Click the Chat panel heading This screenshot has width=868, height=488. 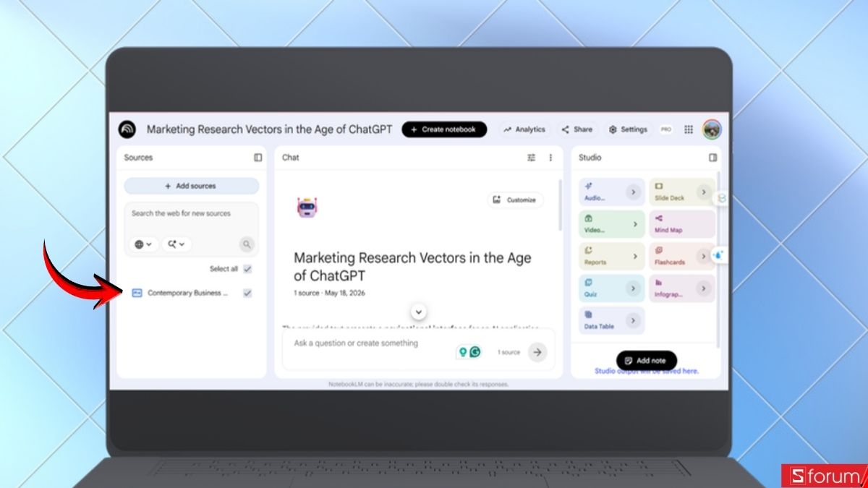(290, 158)
